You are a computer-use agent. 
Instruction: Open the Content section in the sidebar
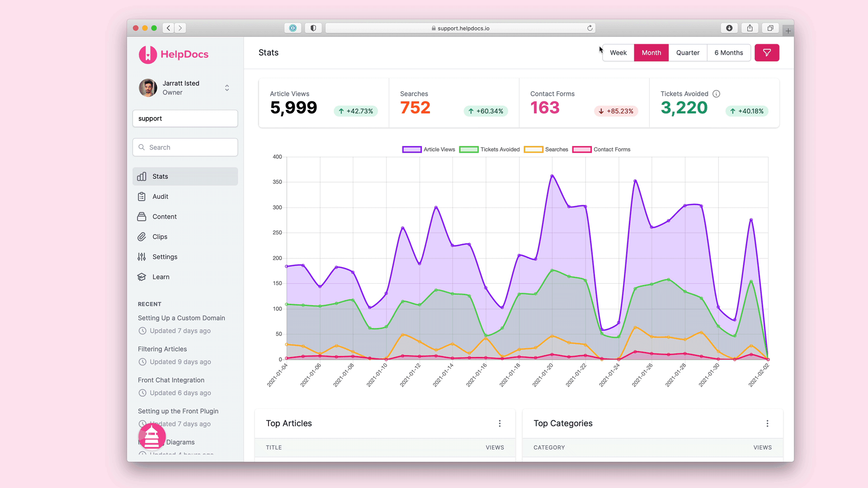point(165,217)
